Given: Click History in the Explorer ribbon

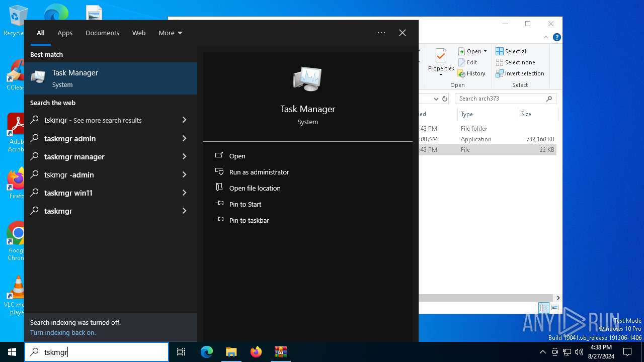Looking at the screenshot, I should click(x=471, y=73).
